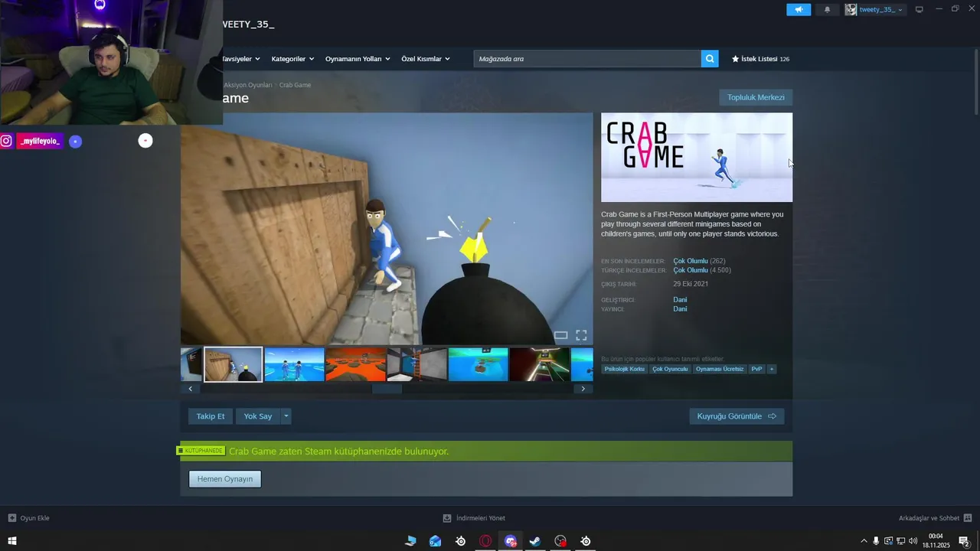Open the Steam announcements megaphone button
Screen dimensions: 980x551
pyautogui.click(x=798, y=10)
